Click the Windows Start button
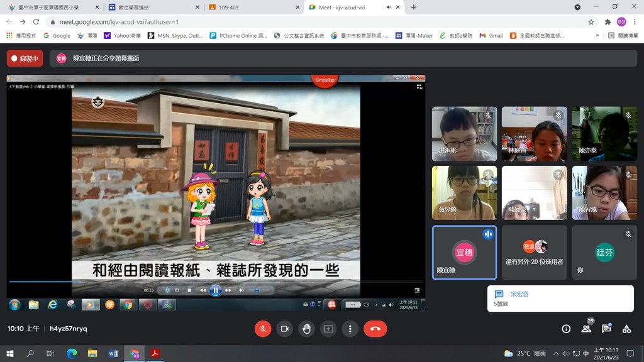This screenshot has height=362, width=644. click(10, 353)
